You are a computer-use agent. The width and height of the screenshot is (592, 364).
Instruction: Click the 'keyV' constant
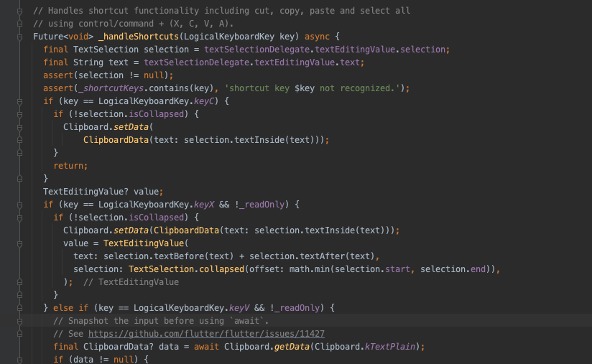coord(239,308)
